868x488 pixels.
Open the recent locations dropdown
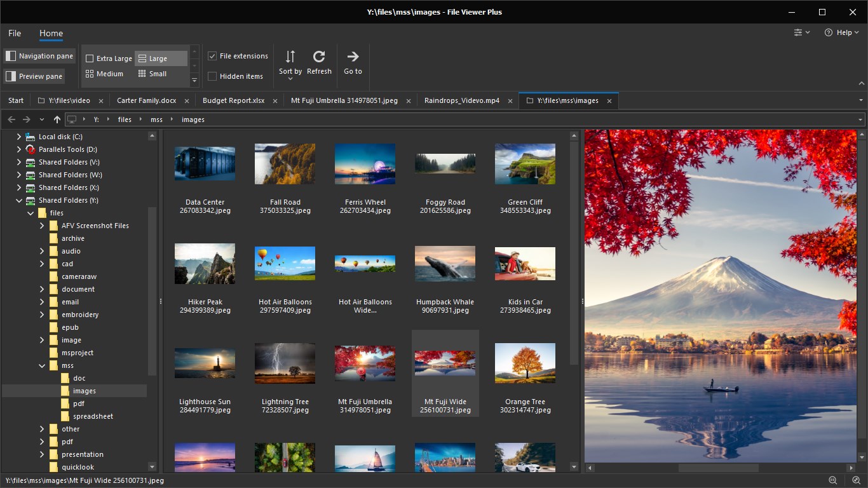pyautogui.click(x=42, y=119)
